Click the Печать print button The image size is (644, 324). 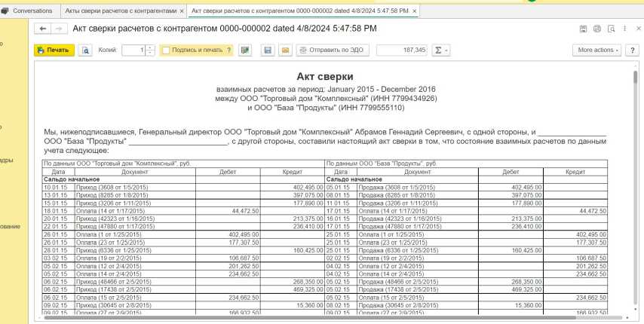click(54, 50)
